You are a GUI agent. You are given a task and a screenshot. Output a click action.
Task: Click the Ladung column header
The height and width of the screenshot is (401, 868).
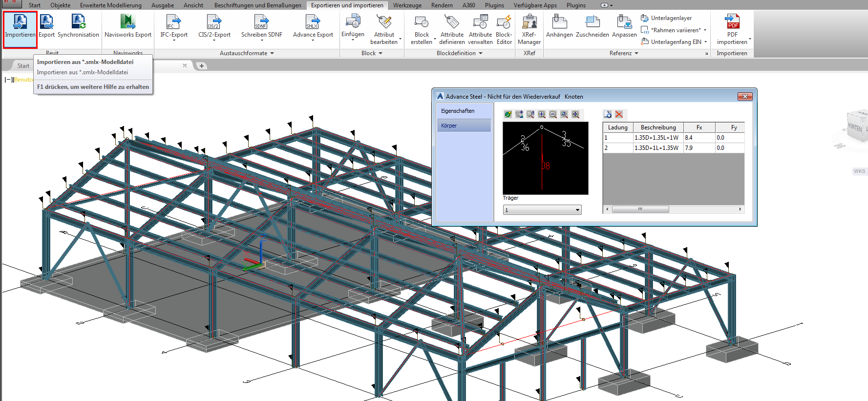pyautogui.click(x=618, y=127)
